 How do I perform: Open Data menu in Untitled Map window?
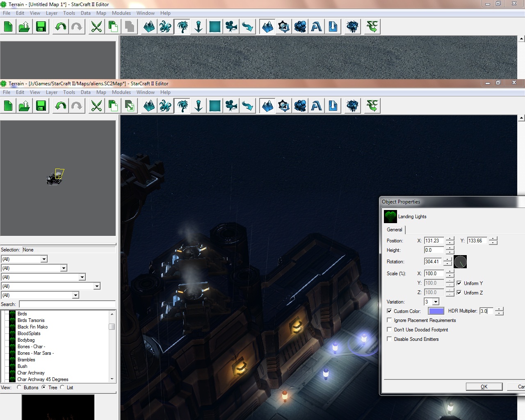coord(85,13)
